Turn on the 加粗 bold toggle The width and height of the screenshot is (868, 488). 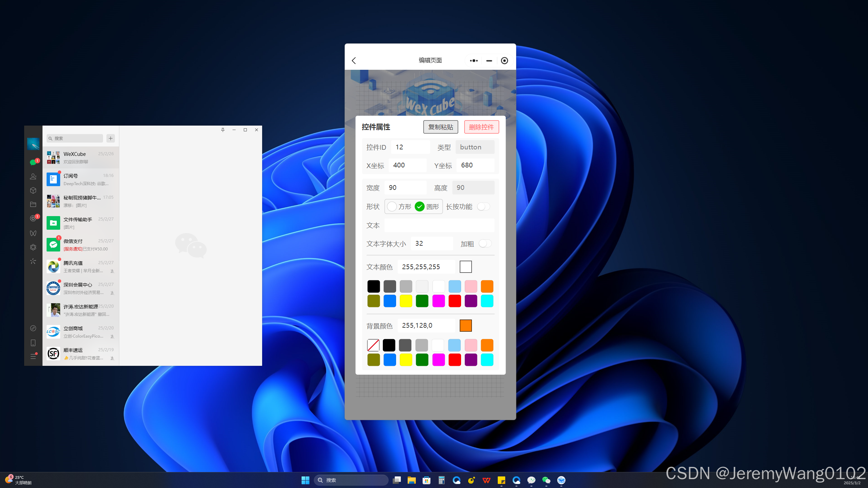pyautogui.click(x=485, y=244)
